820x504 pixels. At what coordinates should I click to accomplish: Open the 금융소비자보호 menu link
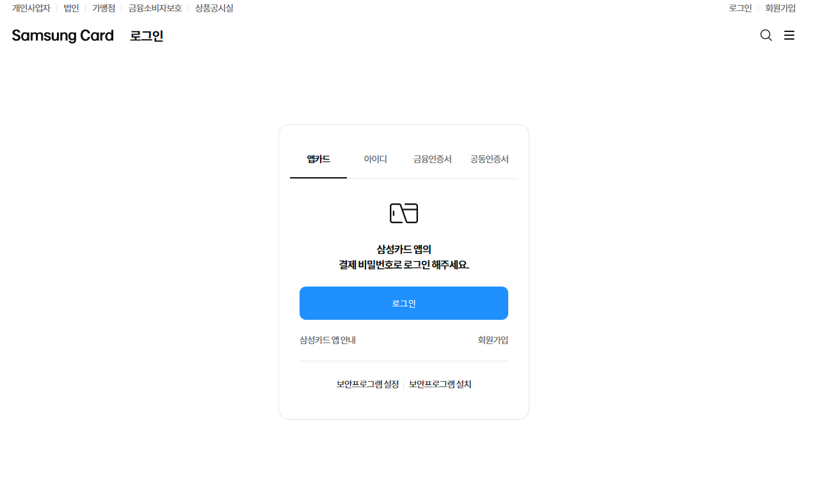pyautogui.click(x=155, y=8)
